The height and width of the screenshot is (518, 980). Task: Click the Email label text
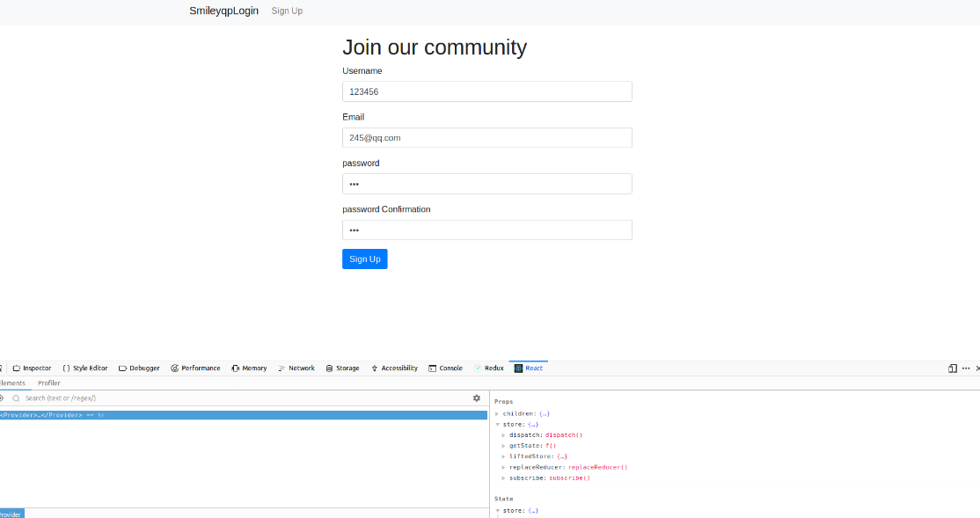coord(353,117)
